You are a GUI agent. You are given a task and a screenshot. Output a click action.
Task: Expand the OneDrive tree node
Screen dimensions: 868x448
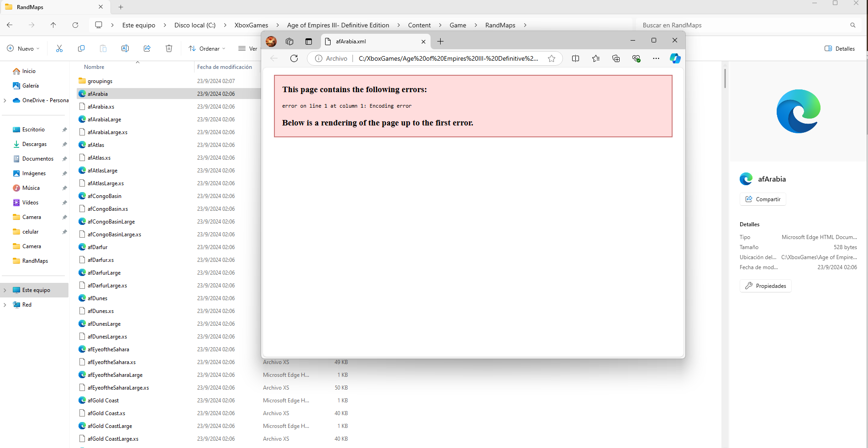tap(5, 100)
